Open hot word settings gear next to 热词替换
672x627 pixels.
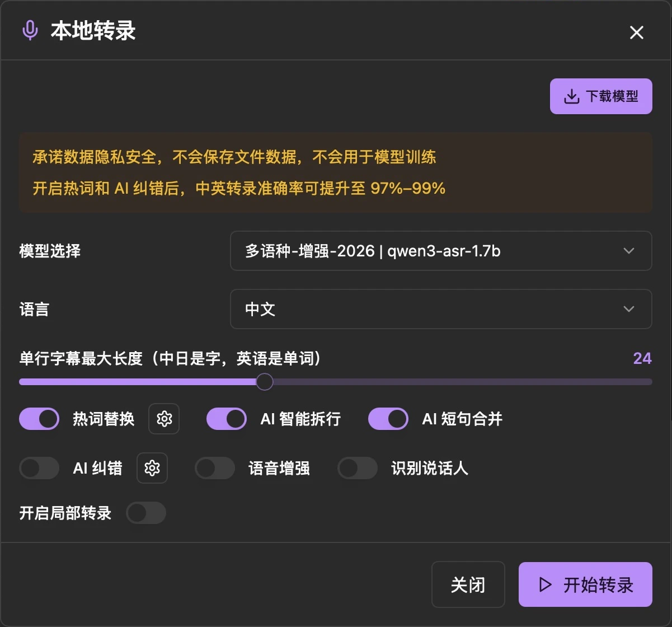tap(164, 419)
